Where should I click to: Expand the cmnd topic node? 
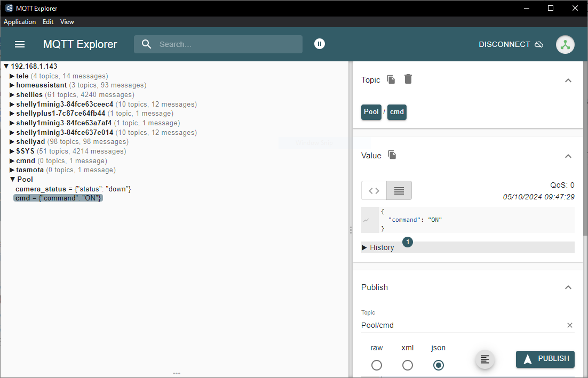click(x=12, y=160)
